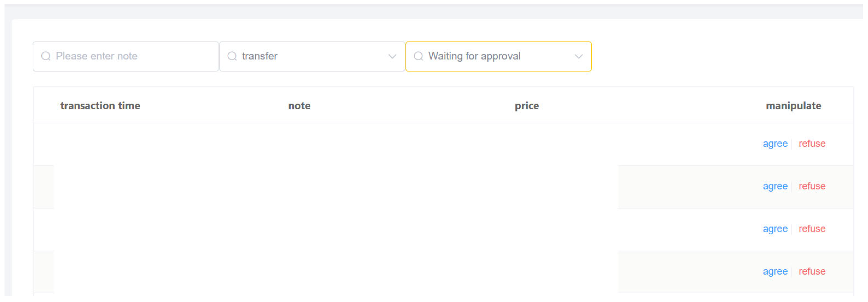The image size is (868, 302).
Task: Click the manipulate column header
Action: coord(793,106)
